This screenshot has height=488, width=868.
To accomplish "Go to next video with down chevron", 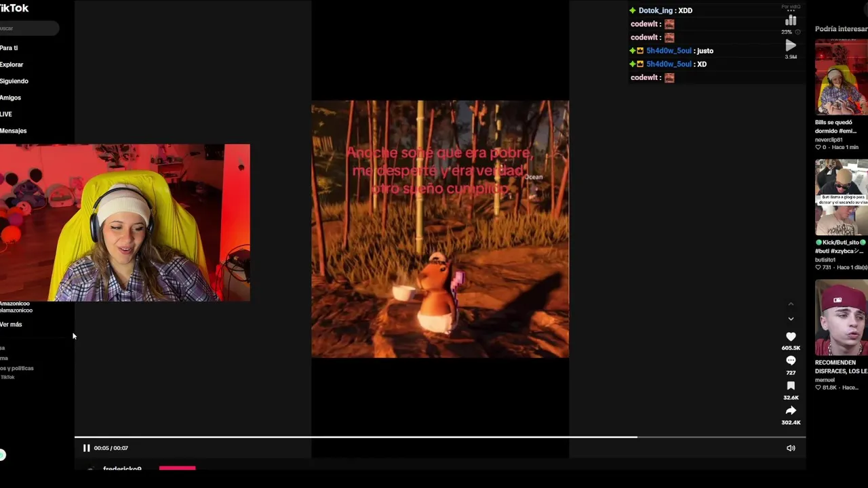I will [x=791, y=319].
